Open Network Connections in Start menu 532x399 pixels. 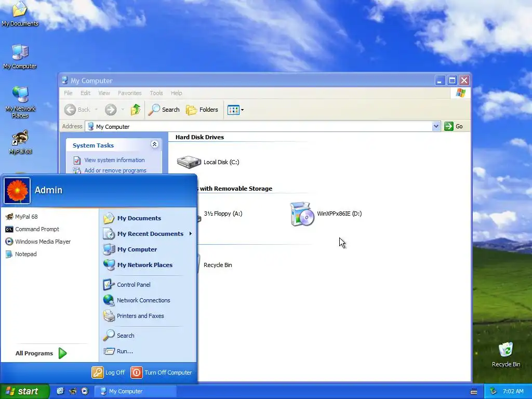point(137,300)
